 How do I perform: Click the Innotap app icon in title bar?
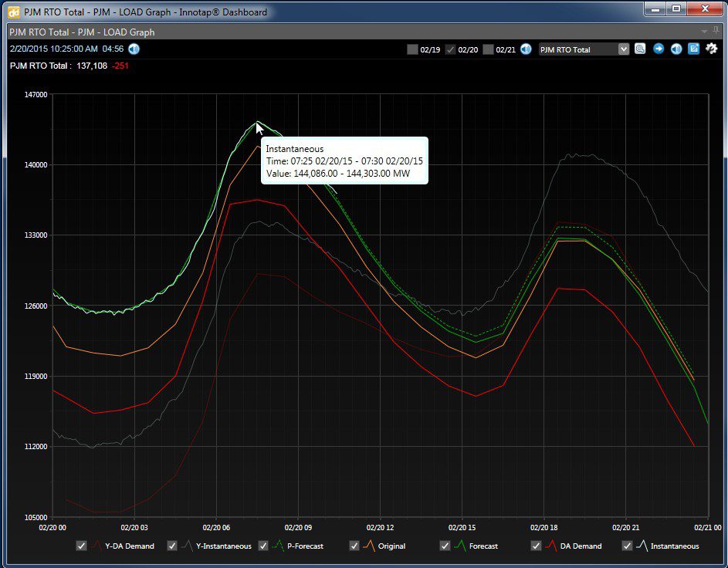coord(14,12)
